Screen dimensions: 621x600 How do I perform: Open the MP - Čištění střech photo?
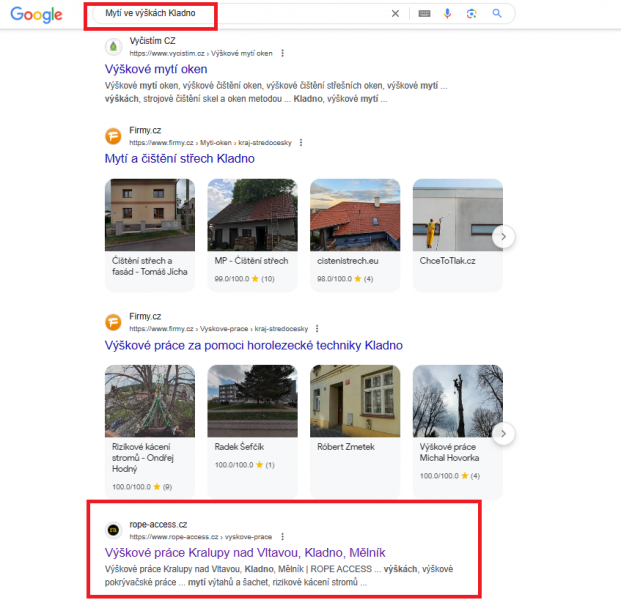click(252, 215)
